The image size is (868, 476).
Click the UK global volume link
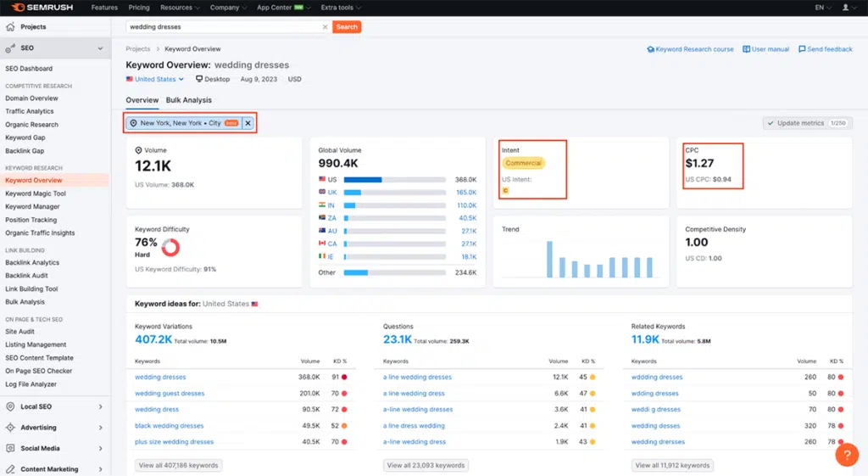[x=332, y=193]
